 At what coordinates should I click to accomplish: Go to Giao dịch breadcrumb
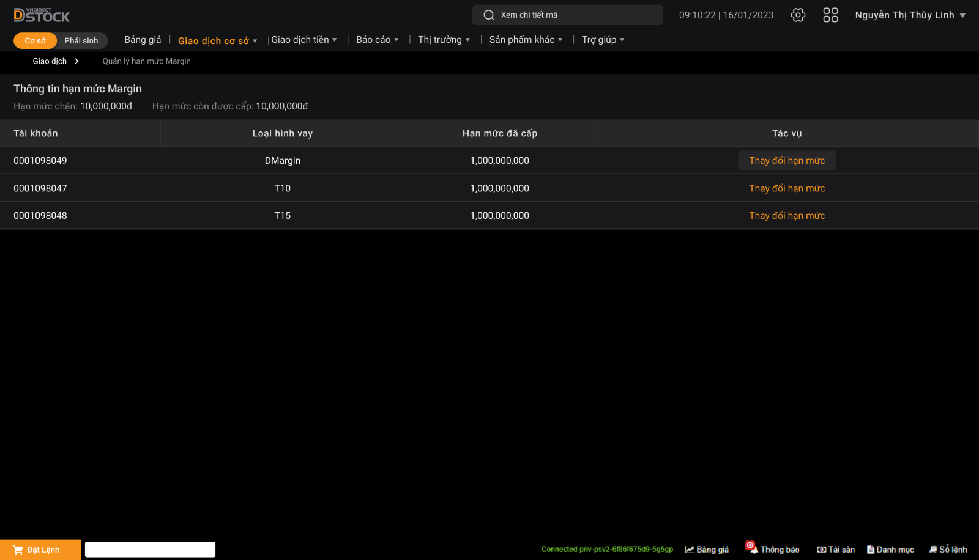[50, 61]
